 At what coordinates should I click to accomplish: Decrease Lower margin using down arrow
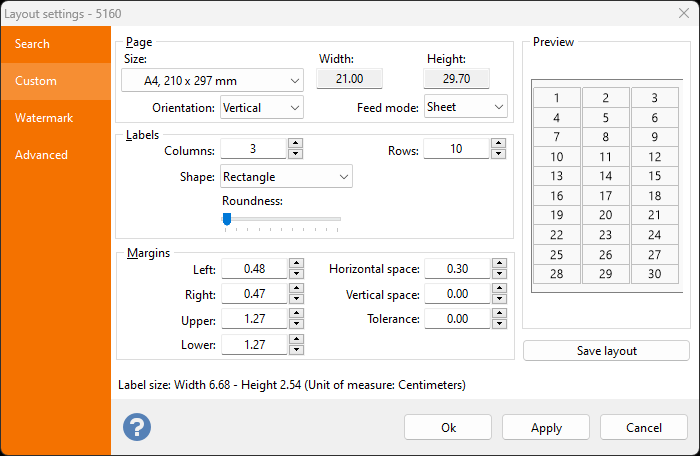[295, 350]
